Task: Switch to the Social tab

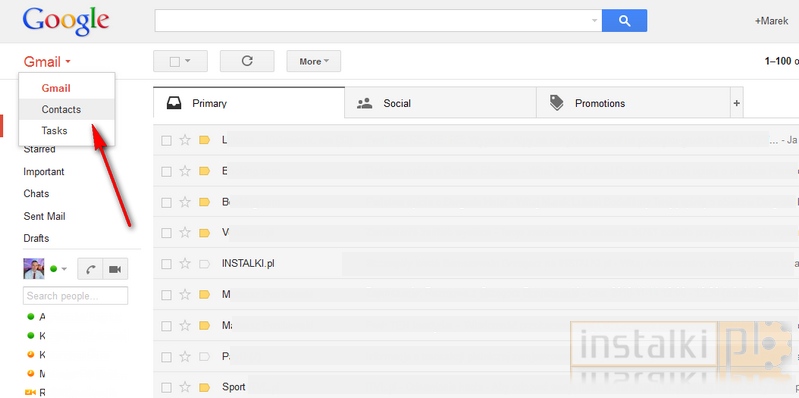Action: [x=441, y=103]
